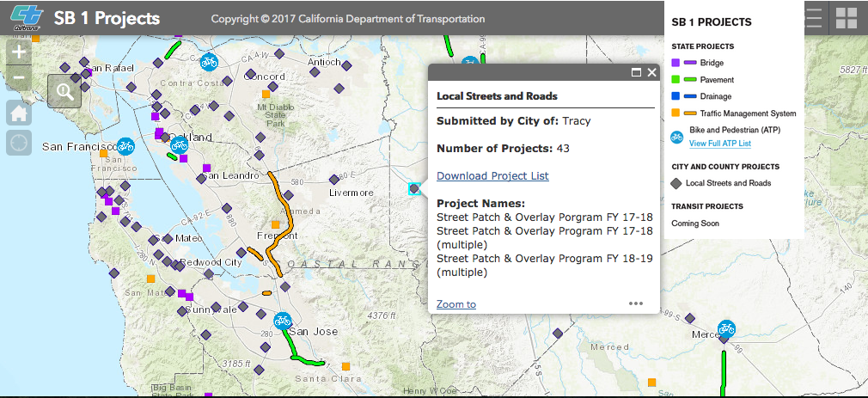Click the project name 'Street Patch & Overlay Program FY 18-19'
The height and width of the screenshot is (398, 868).
pos(545,259)
